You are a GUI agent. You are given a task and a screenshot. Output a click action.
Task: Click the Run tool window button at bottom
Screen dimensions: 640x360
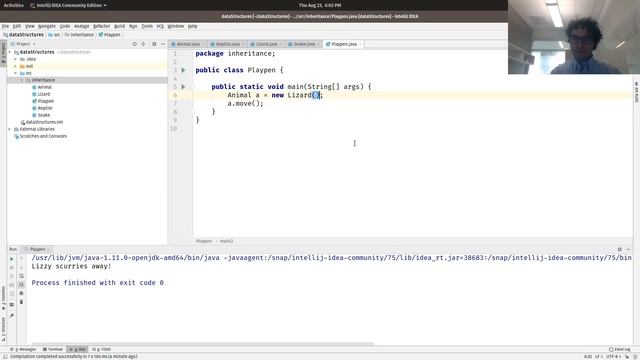tap(77, 349)
